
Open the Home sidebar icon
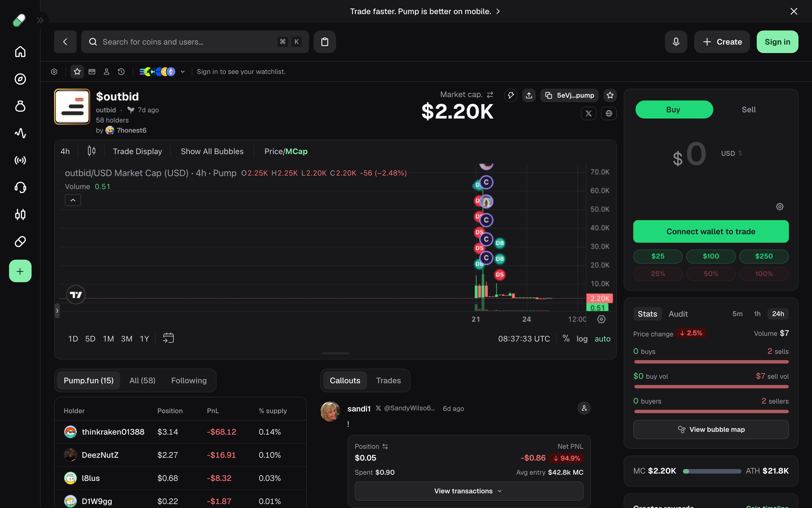tap(20, 51)
